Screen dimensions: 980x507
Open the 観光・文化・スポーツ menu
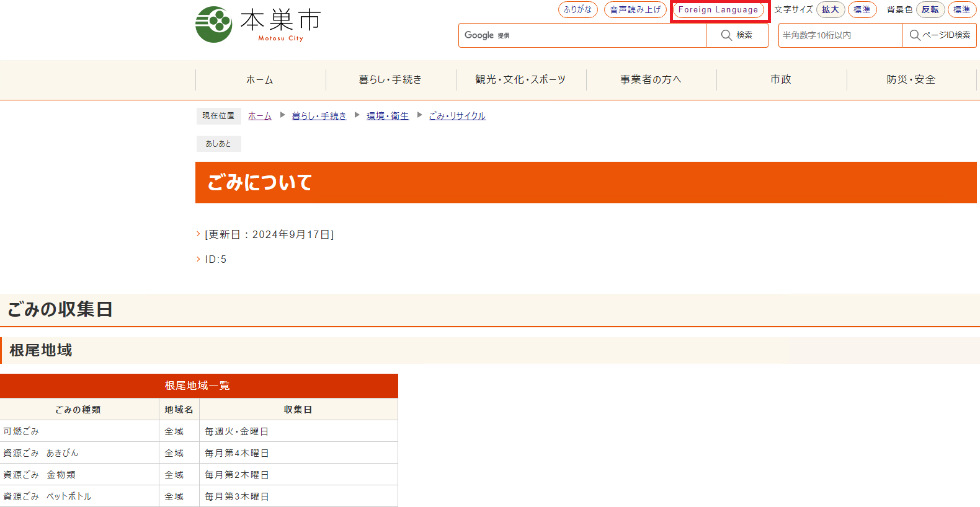(x=520, y=80)
